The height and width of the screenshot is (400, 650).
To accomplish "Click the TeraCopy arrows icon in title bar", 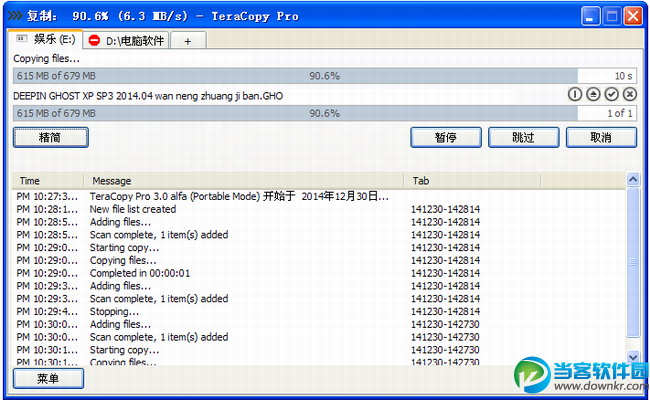I will pos(15,16).
